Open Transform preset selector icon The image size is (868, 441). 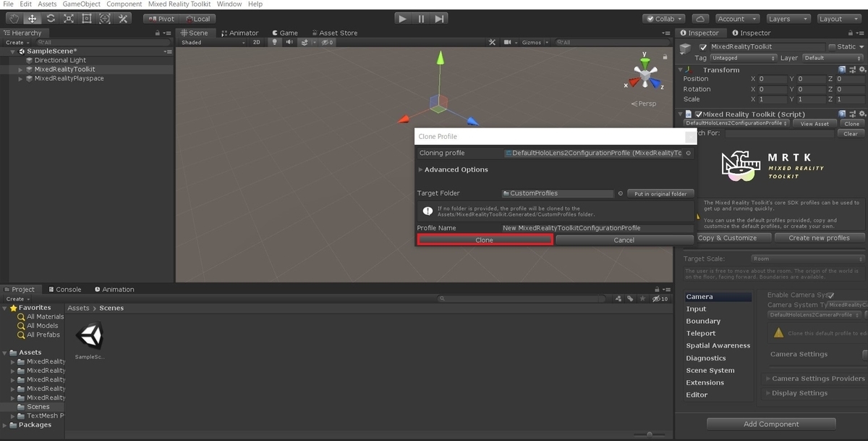coord(852,70)
